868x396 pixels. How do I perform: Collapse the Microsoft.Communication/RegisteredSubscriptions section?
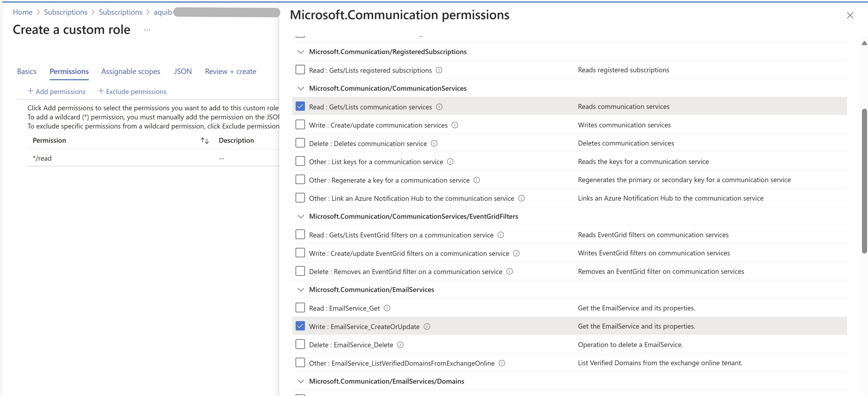click(301, 52)
